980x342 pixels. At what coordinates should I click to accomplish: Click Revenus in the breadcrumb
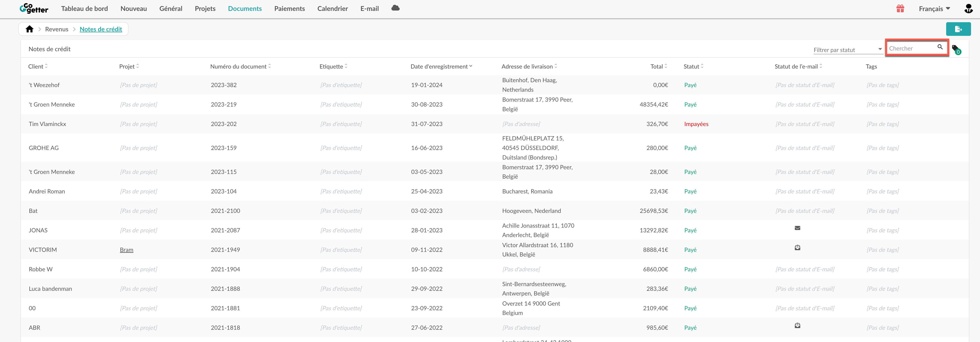(x=57, y=29)
